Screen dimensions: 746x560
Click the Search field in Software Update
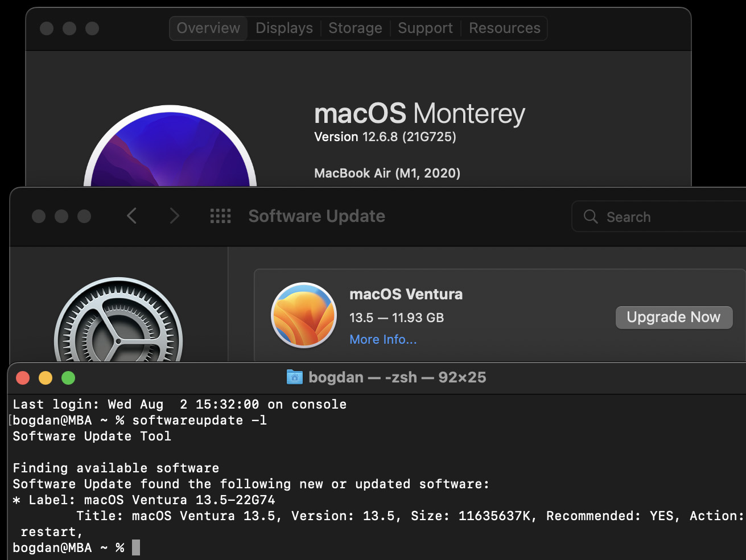pyautogui.click(x=659, y=216)
